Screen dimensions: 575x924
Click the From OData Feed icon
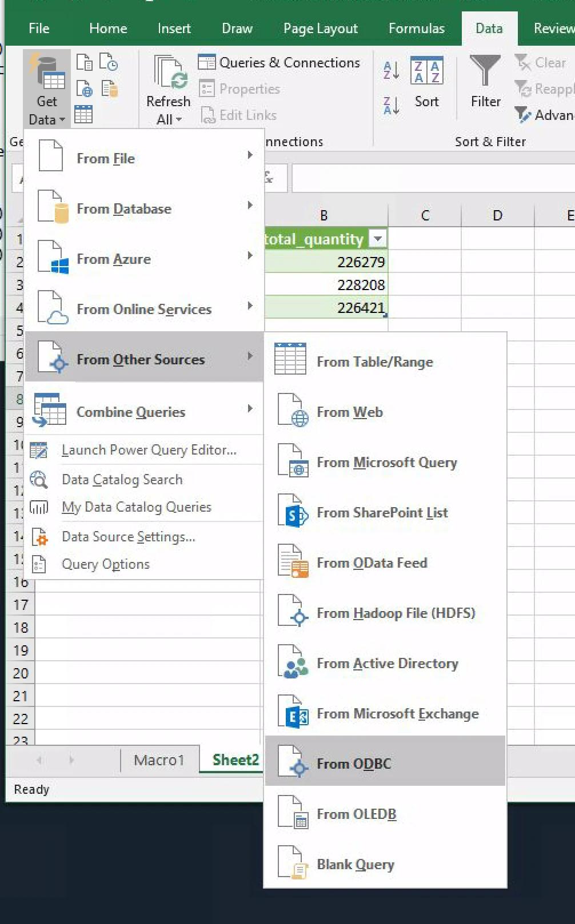293,561
